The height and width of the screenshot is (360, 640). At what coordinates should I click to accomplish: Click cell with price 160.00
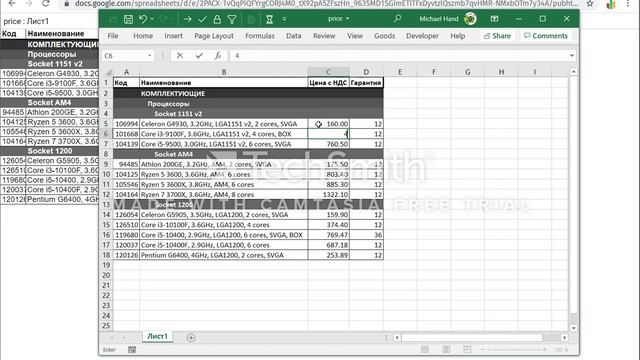tap(329, 124)
